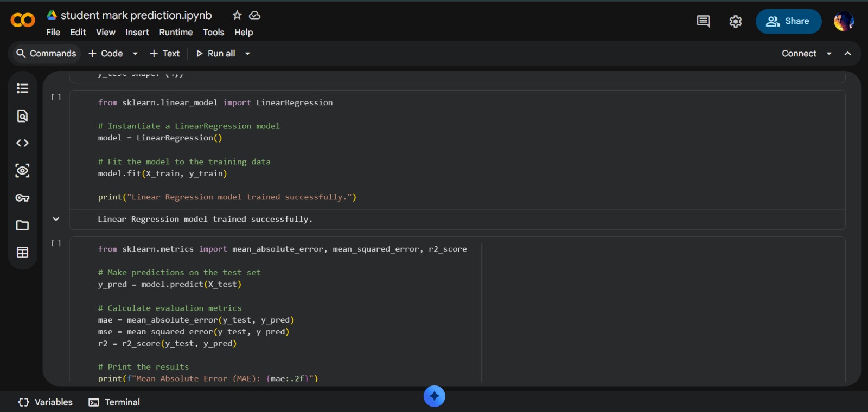Open the Table of contents sidebar panel
868x412 pixels.
(22, 88)
